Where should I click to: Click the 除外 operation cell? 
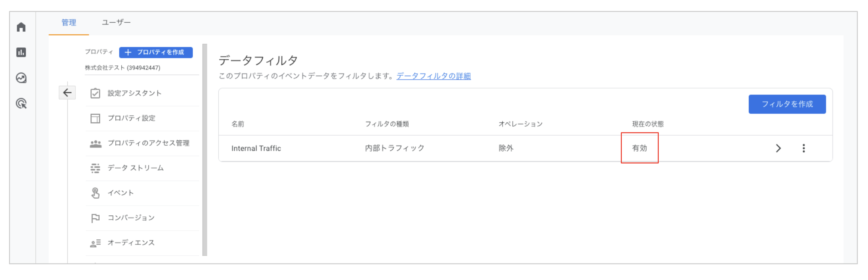506,148
